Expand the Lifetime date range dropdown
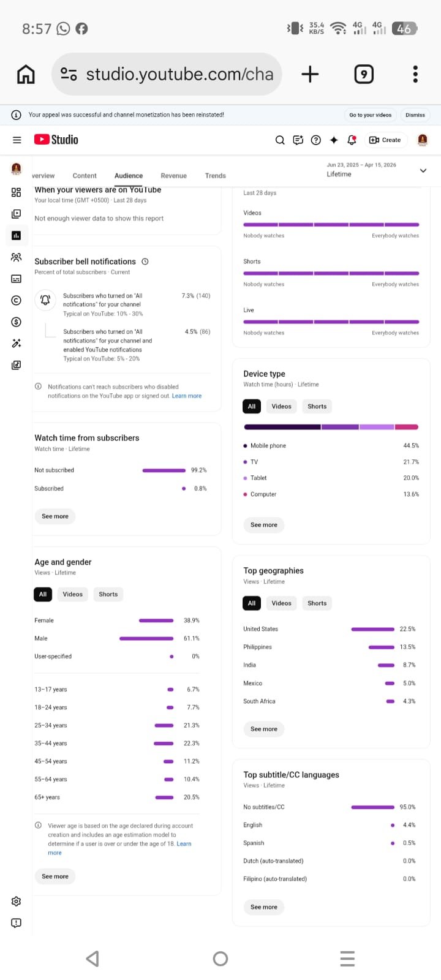The height and width of the screenshot is (980, 441). (x=423, y=170)
